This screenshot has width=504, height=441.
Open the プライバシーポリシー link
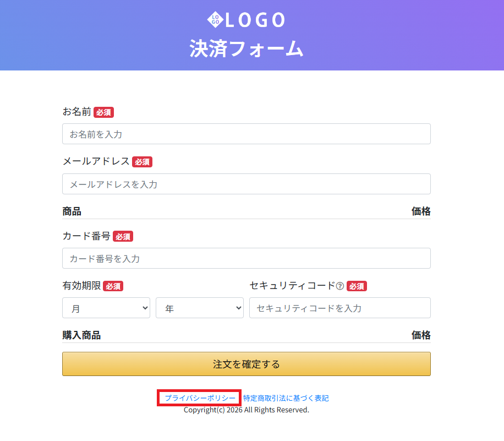[200, 398]
